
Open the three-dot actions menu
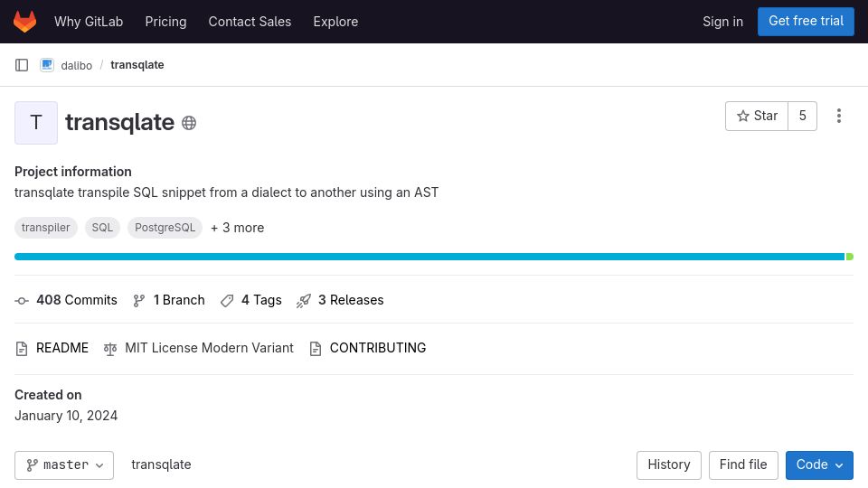(x=839, y=117)
